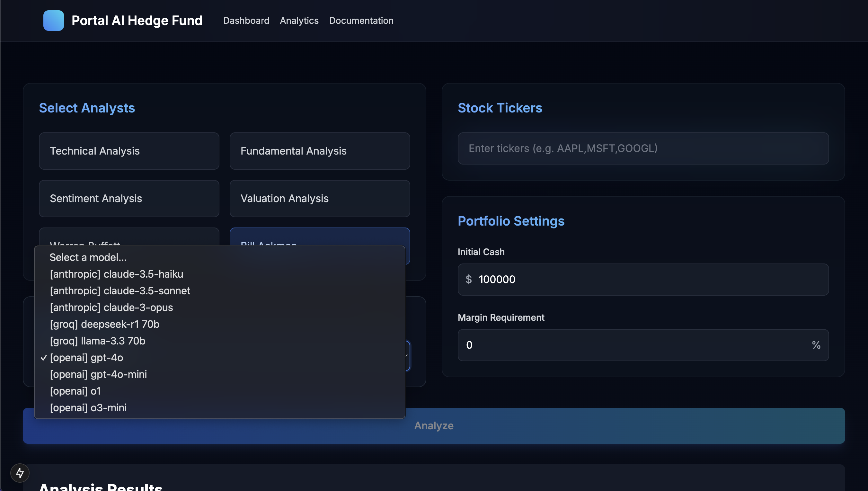Click the Initial Cash label
The height and width of the screenshot is (491, 868).
click(481, 252)
